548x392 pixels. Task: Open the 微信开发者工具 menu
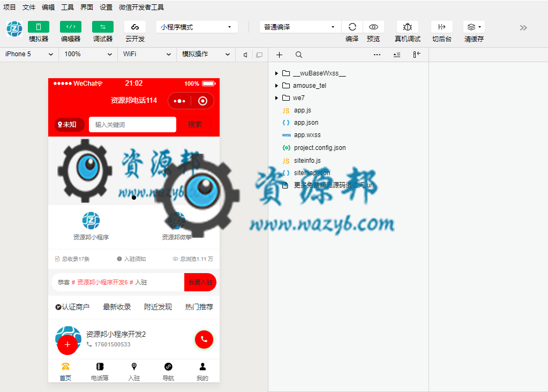pos(141,7)
